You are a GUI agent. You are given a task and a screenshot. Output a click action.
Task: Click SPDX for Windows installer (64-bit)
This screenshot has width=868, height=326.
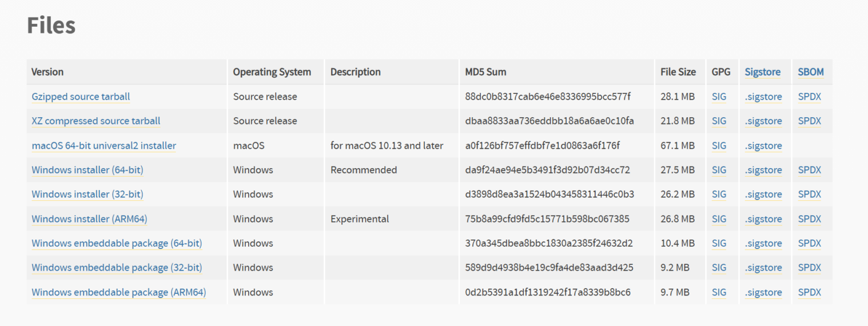(x=809, y=170)
